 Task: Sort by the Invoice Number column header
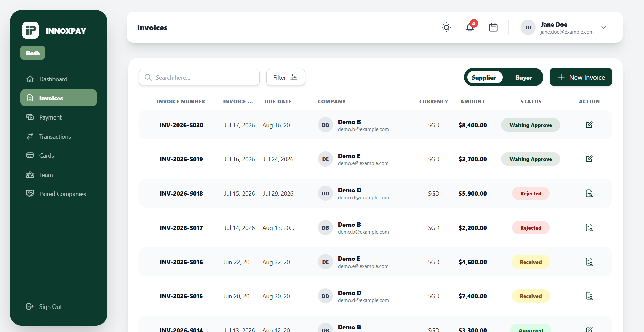point(181,101)
